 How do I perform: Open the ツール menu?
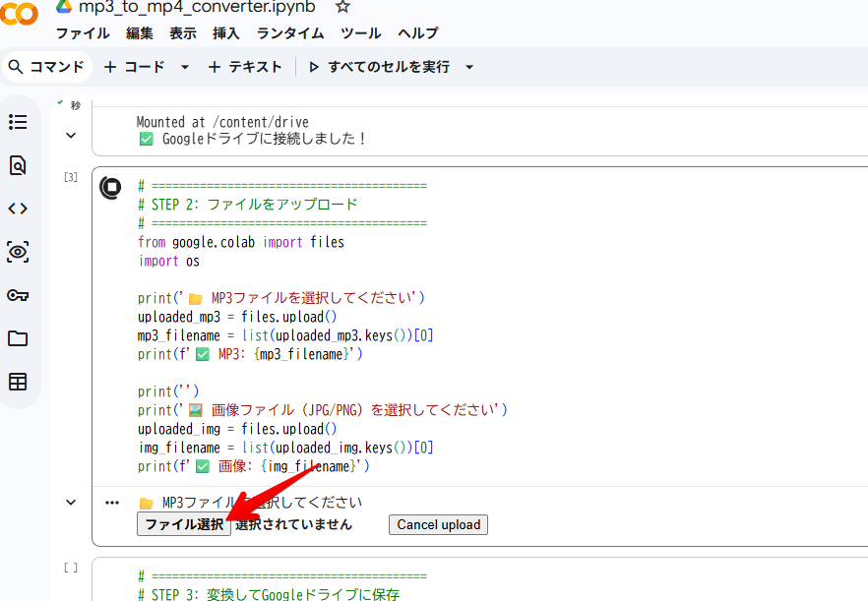(x=361, y=33)
